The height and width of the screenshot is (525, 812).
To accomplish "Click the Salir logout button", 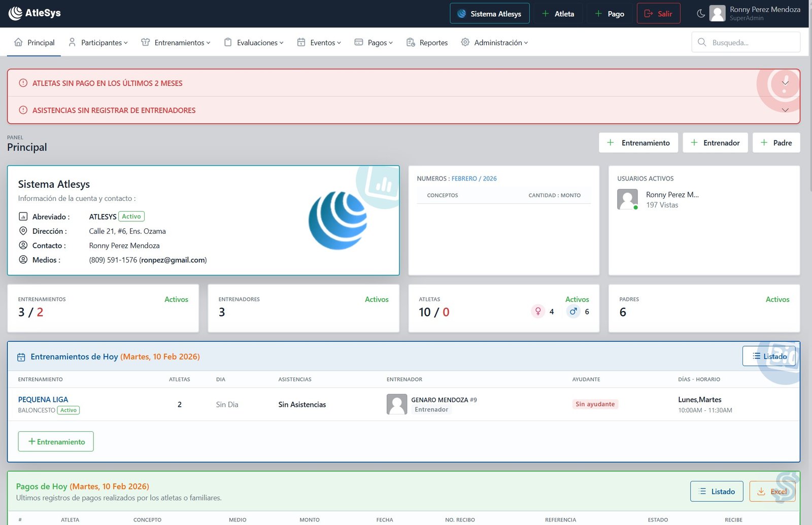I will (x=658, y=13).
